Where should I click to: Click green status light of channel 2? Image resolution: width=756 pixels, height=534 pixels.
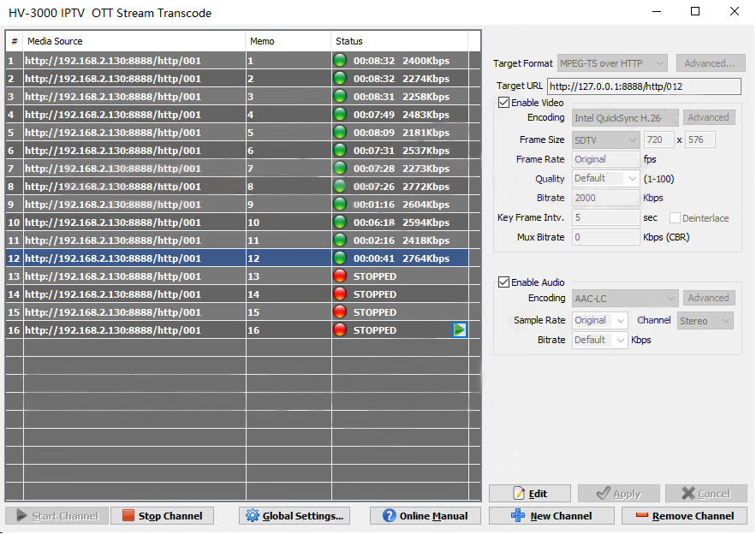340,78
